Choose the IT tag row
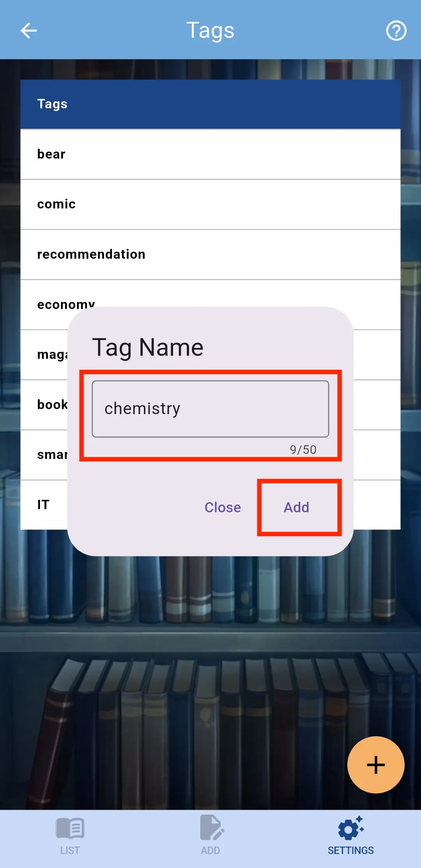 pyautogui.click(x=44, y=505)
